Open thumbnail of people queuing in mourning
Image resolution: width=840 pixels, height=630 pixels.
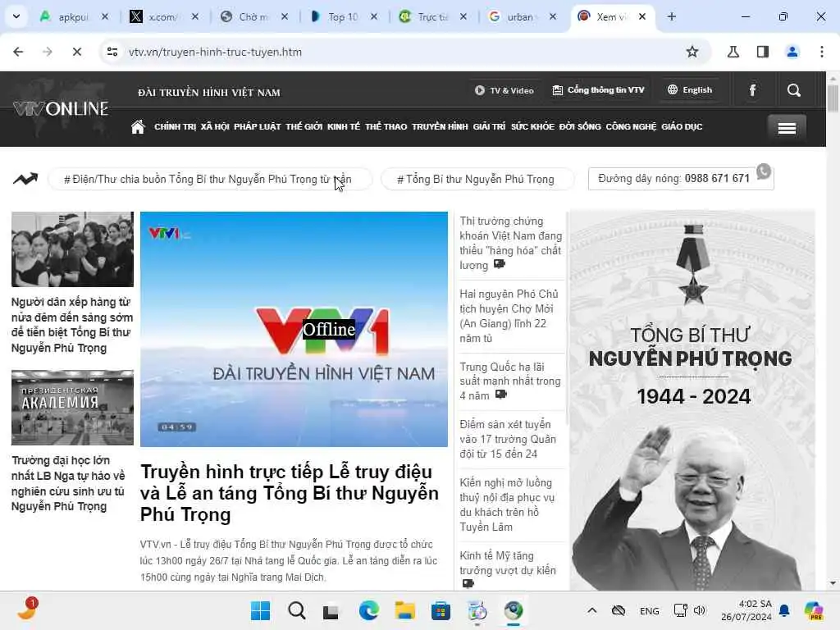coord(72,249)
